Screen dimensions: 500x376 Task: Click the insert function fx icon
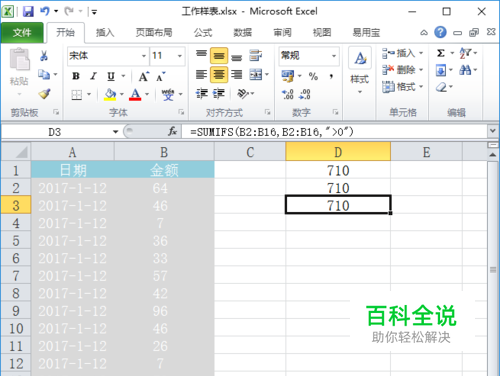(x=172, y=132)
